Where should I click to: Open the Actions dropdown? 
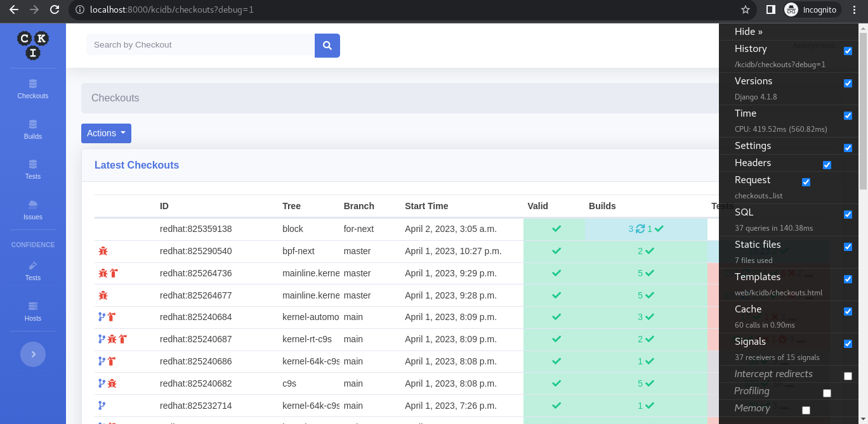click(x=106, y=133)
